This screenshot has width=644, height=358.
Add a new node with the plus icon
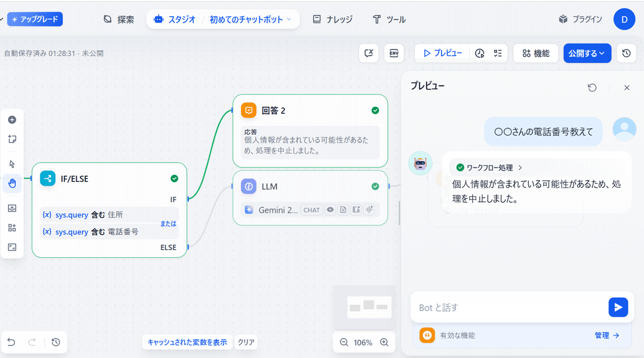(12, 120)
